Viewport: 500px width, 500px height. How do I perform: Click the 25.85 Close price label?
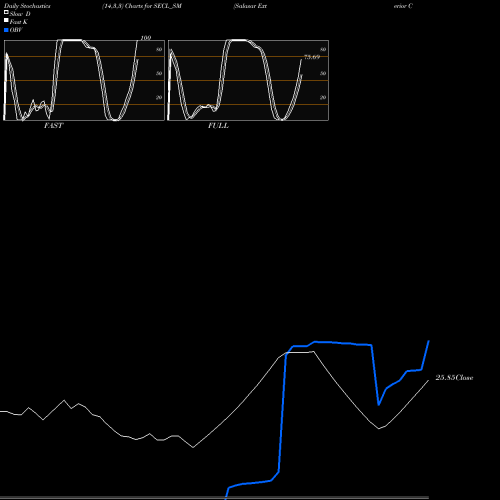454,378
